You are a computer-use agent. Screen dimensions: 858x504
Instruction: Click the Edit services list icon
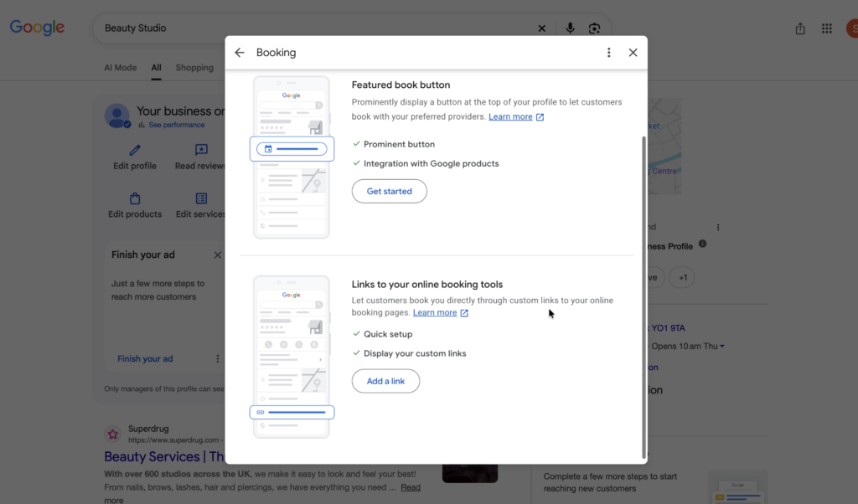(x=201, y=198)
